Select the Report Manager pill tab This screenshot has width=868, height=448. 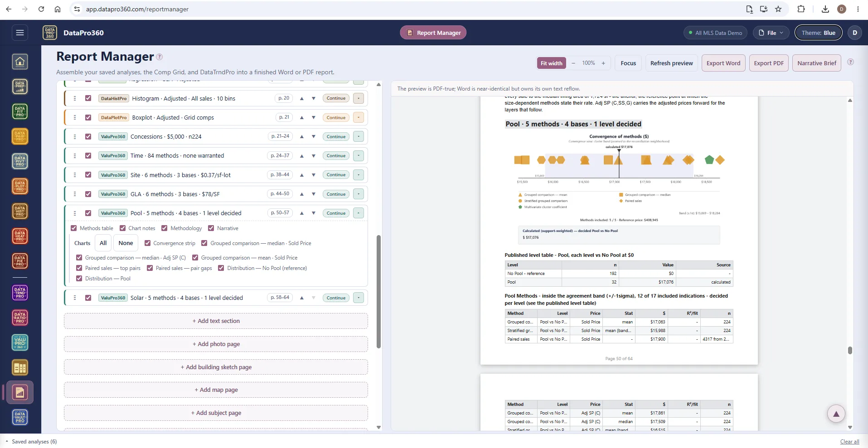pyautogui.click(x=433, y=33)
